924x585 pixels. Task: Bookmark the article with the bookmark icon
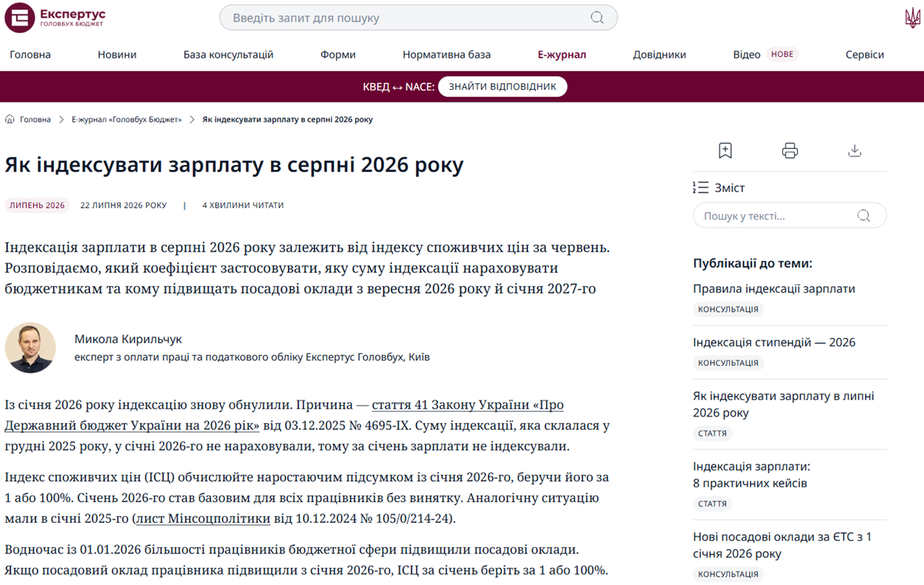(725, 151)
